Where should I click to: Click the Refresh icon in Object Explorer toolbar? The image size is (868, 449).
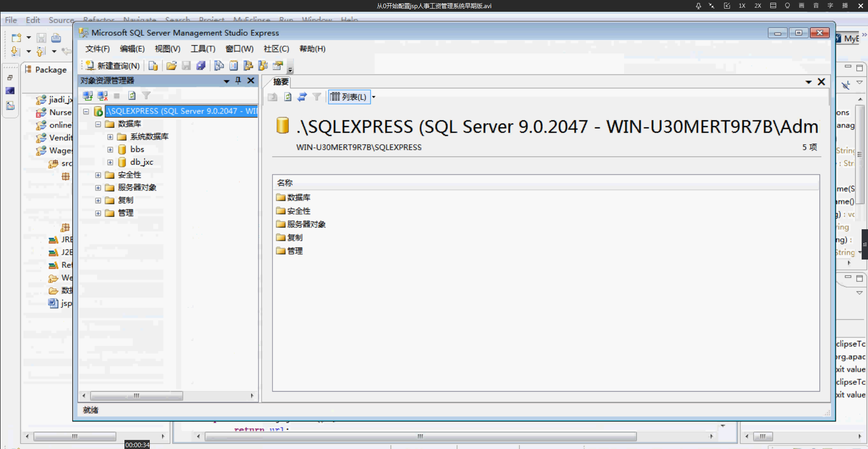pos(132,95)
